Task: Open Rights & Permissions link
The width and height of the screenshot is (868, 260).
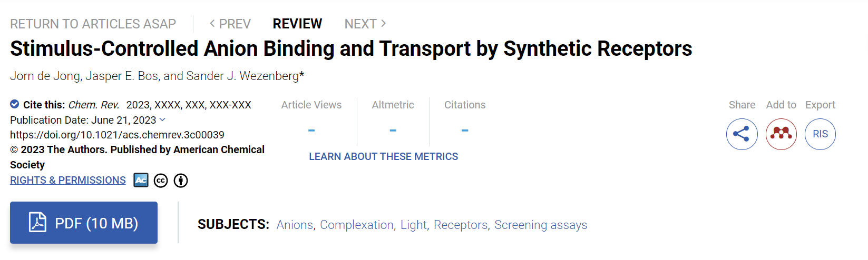Action: [x=68, y=180]
